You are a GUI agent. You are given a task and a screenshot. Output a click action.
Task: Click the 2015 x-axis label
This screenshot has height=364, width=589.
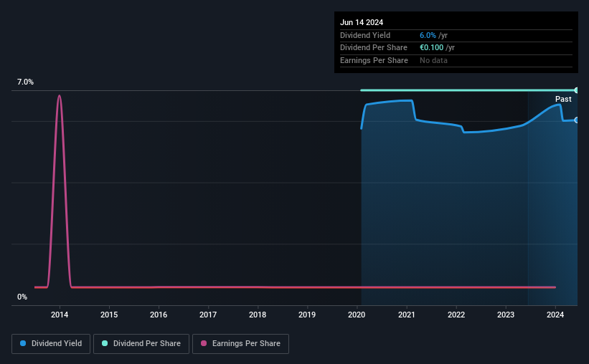(109, 315)
